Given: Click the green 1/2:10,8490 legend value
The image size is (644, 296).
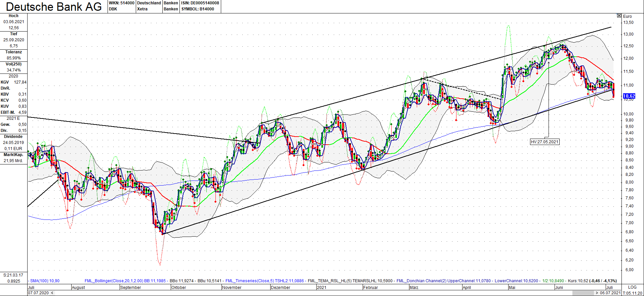Looking at the screenshot, I should pyautogui.click(x=553, y=281).
